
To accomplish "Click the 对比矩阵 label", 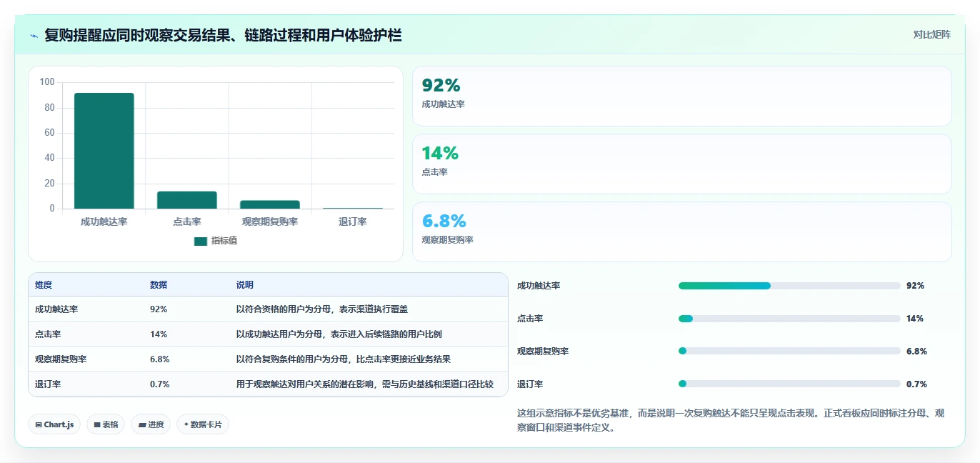I will [x=931, y=34].
